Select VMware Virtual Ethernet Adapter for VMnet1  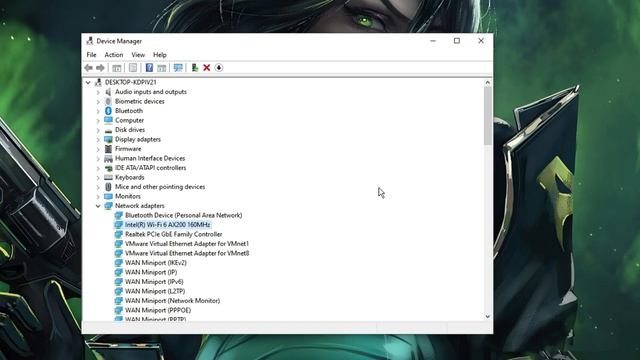coord(187,244)
